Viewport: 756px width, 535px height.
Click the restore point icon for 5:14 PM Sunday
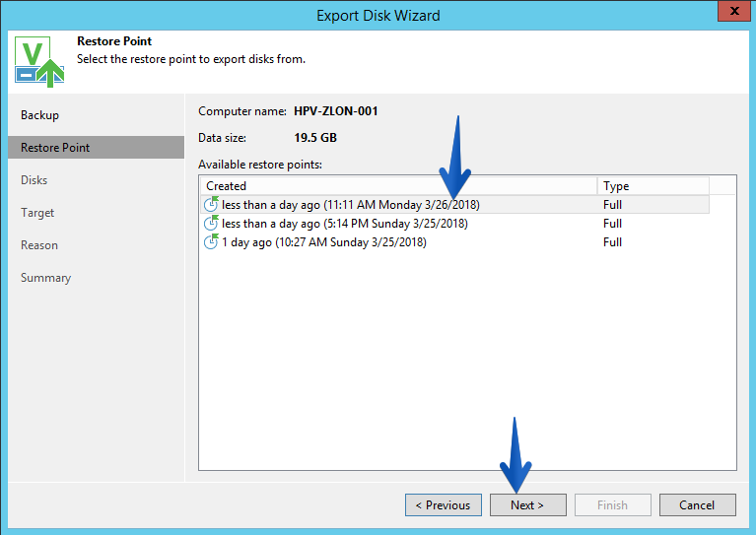click(211, 223)
